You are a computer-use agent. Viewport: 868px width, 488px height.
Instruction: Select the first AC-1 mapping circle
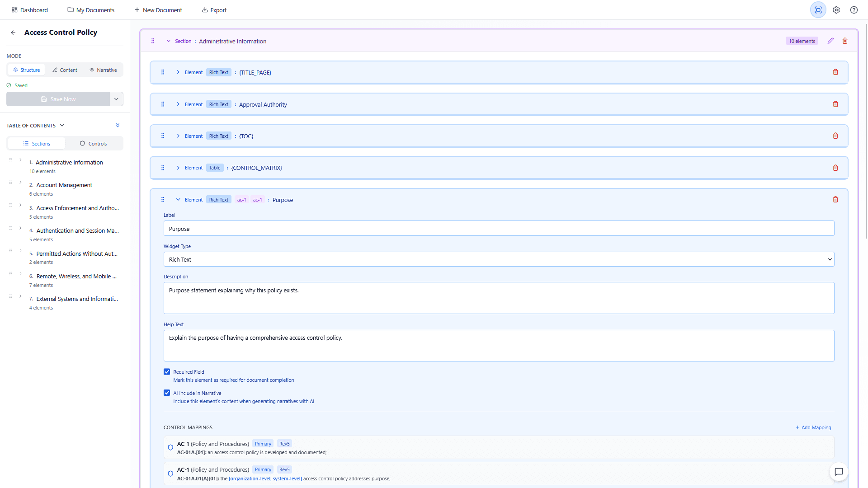[170, 447]
